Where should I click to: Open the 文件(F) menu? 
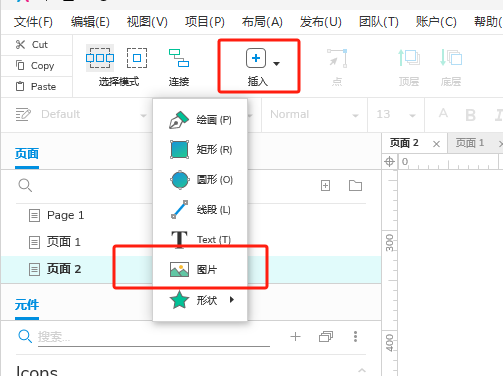[x=33, y=22]
